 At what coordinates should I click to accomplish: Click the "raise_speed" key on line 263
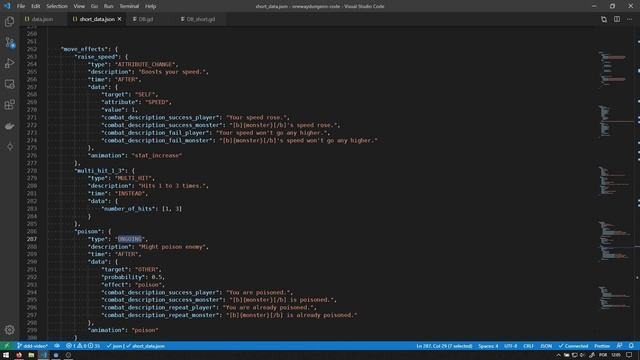click(x=97, y=57)
